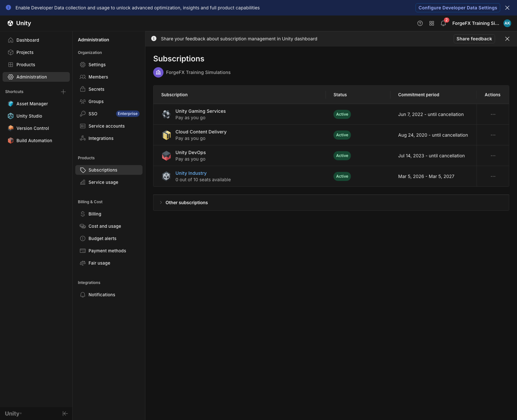
Task: Open Groups page
Action: tap(109, 101)
